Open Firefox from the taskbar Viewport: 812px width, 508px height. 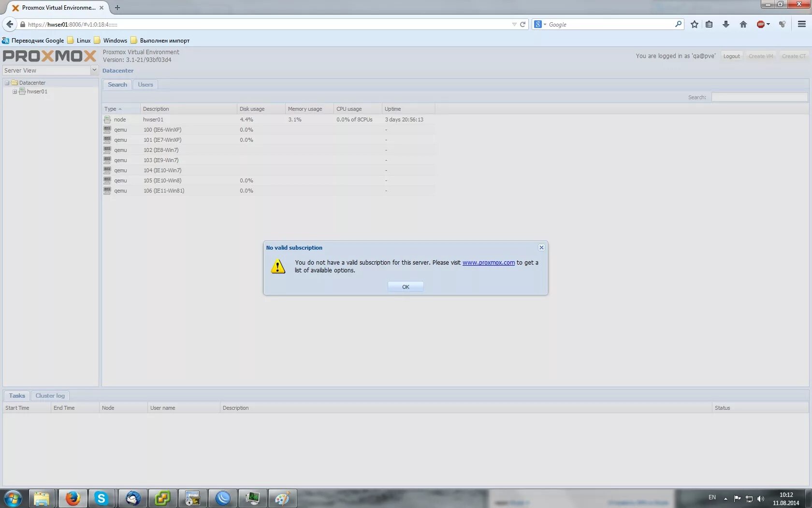pos(73,498)
